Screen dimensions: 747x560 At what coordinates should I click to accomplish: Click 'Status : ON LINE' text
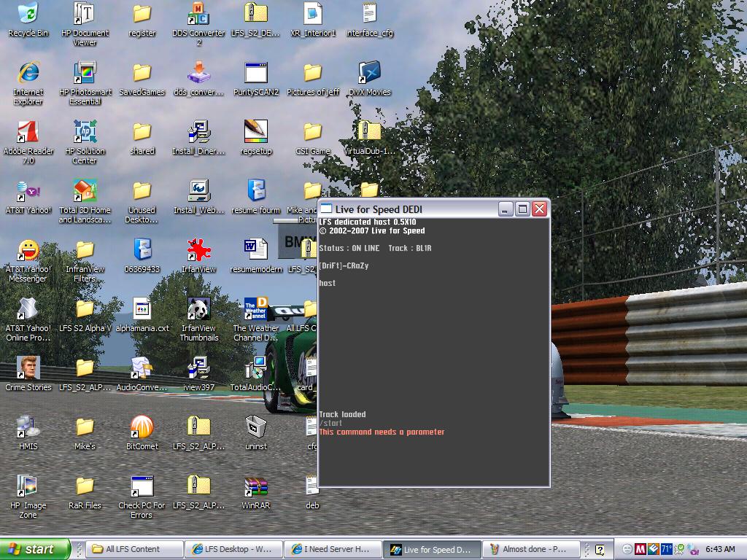pyautogui.click(x=349, y=248)
